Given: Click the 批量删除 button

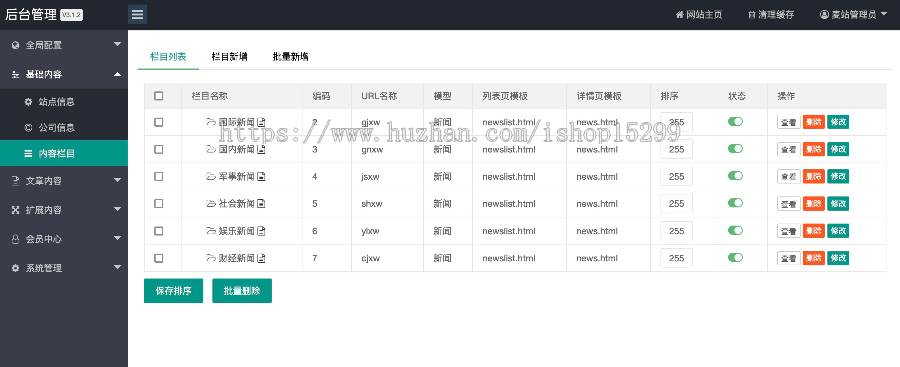Looking at the screenshot, I should tap(242, 291).
